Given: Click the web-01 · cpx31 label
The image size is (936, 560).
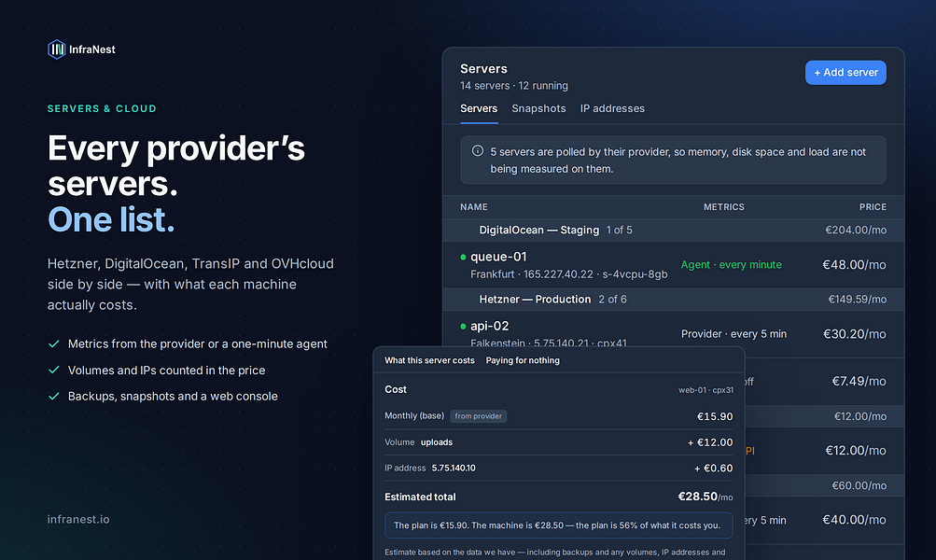Looking at the screenshot, I should [x=705, y=390].
